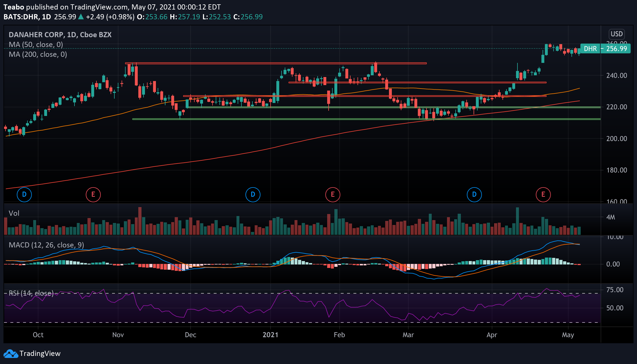The width and height of the screenshot is (637, 364).
Task: Click the 180.00 price axis label
Action: point(617,170)
